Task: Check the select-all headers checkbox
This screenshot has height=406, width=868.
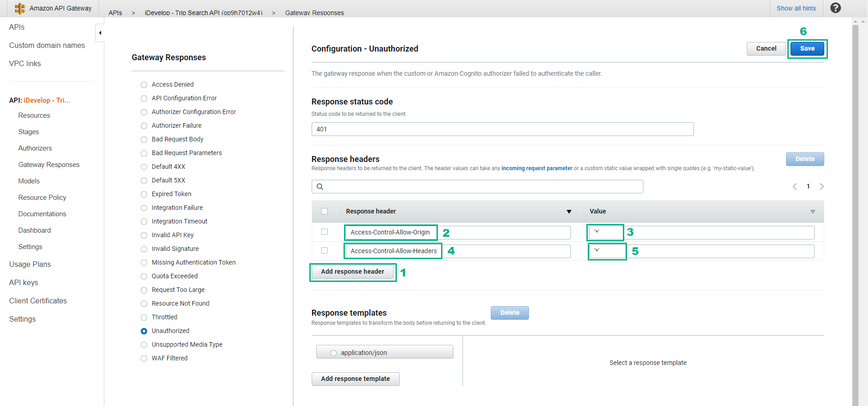Action: 324,211
